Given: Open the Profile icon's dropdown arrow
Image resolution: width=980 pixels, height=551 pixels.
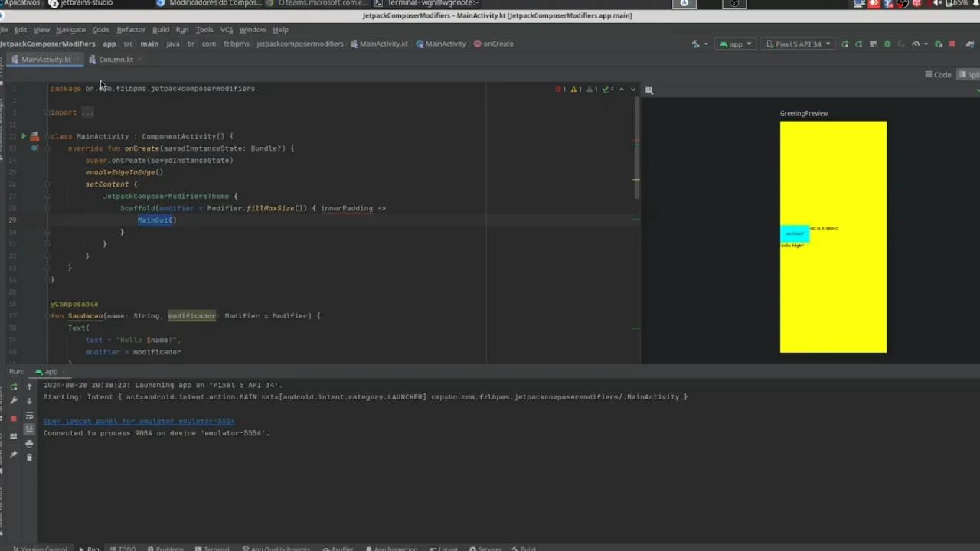Looking at the screenshot, I should (x=925, y=44).
